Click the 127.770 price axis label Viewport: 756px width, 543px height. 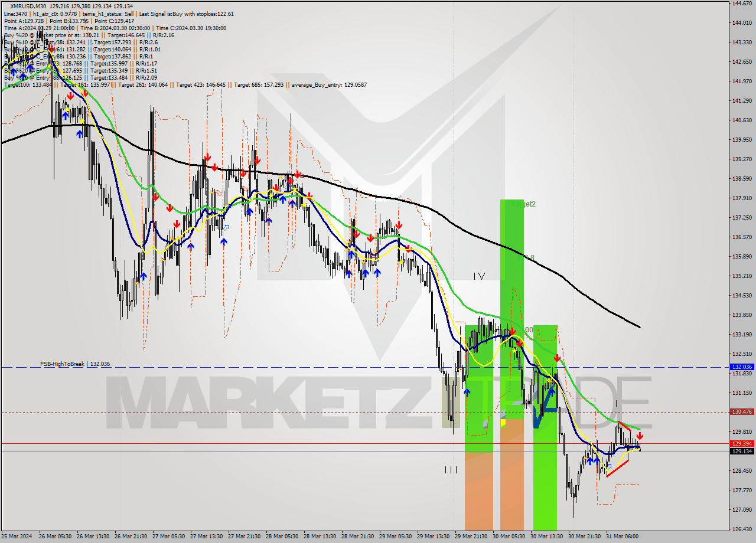click(742, 490)
